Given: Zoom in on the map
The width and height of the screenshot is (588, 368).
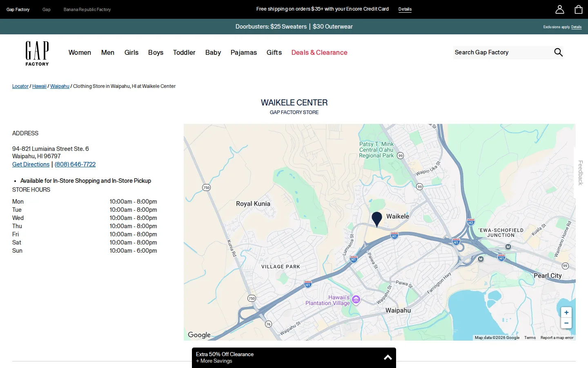Looking at the screenshot, I should coord(566,312).
